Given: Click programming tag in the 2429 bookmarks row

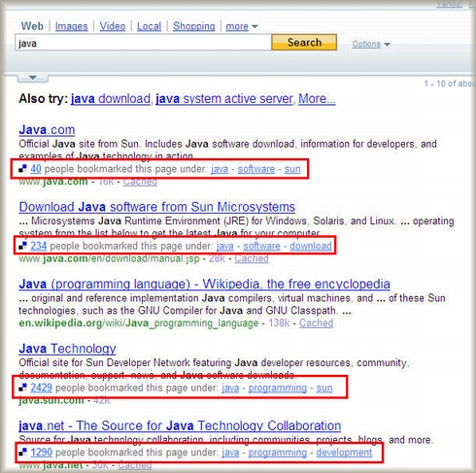Looking at the screenshot, I should (278, 388).
